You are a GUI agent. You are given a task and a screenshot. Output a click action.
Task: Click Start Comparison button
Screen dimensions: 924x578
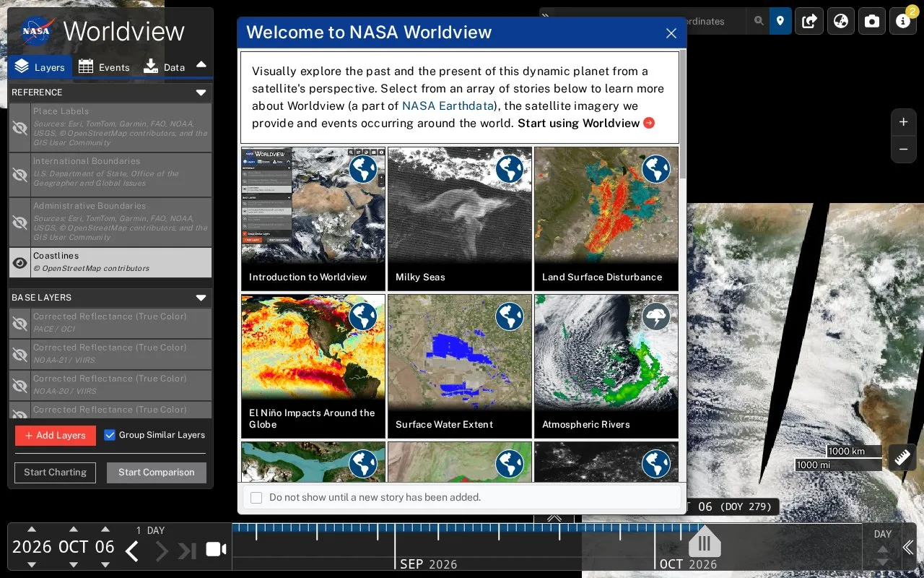click(x=157, y=473)
